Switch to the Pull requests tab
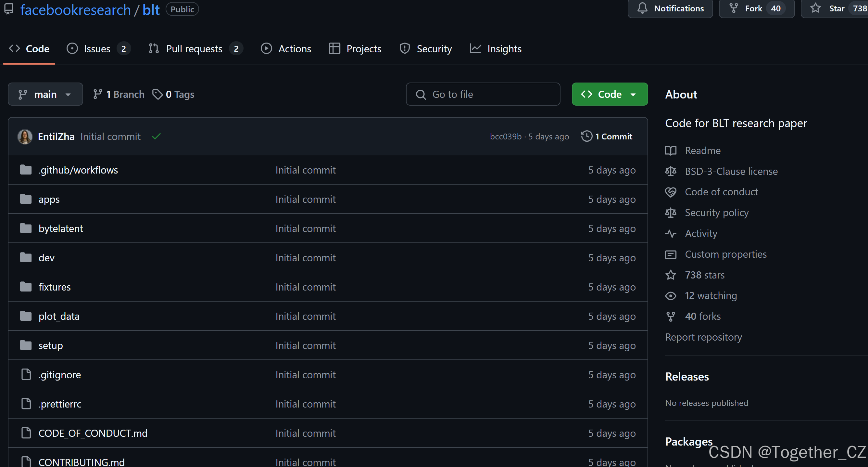This screenshot has height=467, width=868. [x=194, y=49]
